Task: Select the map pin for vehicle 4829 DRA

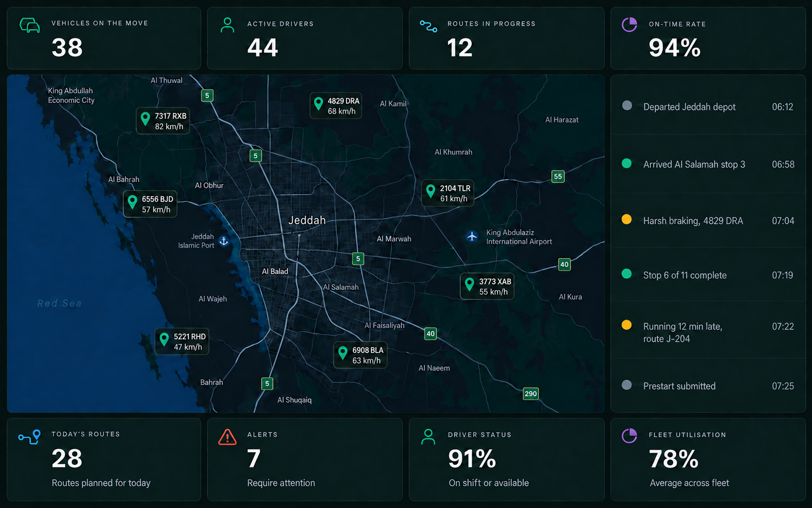Action: click(318, 104)
